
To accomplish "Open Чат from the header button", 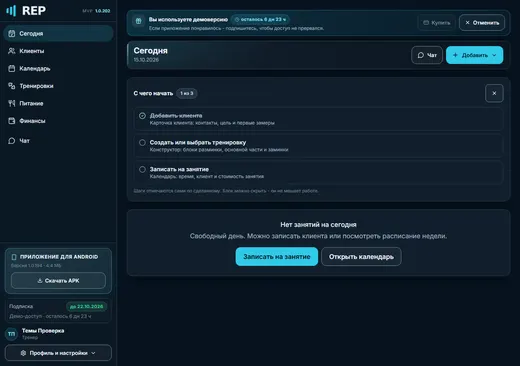I will coord(427,55).
